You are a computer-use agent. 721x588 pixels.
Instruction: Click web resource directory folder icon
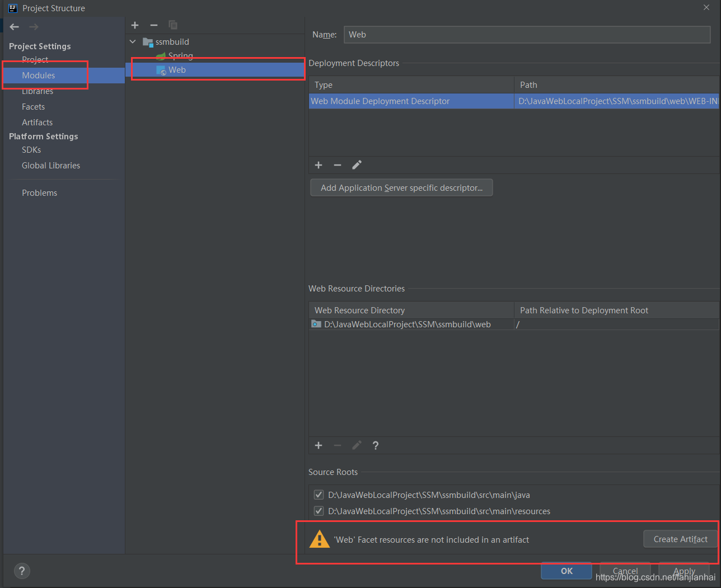pyautogui.click(x=316, y=324)
